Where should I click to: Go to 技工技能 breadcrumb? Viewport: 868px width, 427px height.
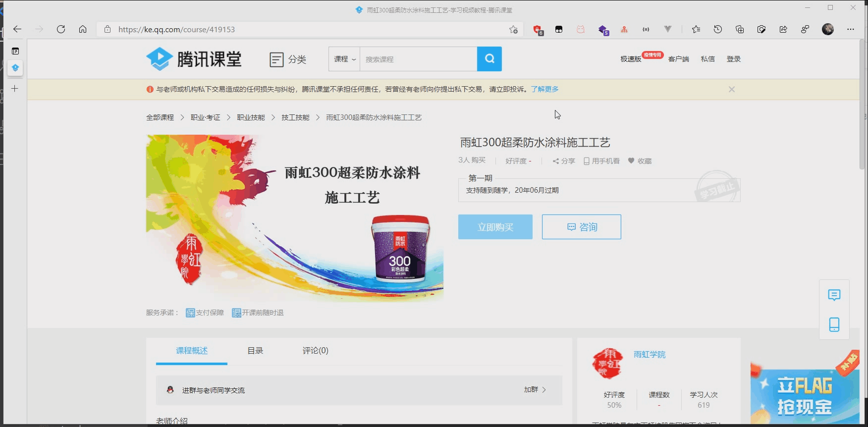295,117
